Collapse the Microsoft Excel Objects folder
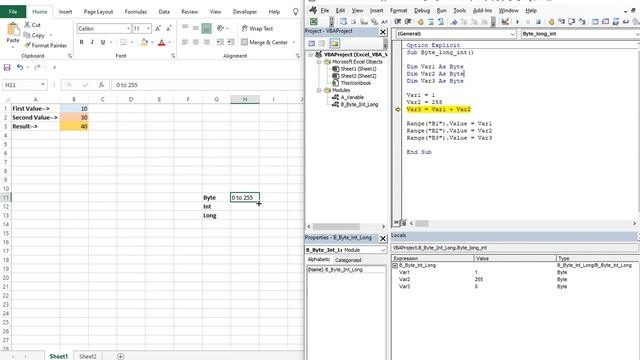 pos(319,62)
